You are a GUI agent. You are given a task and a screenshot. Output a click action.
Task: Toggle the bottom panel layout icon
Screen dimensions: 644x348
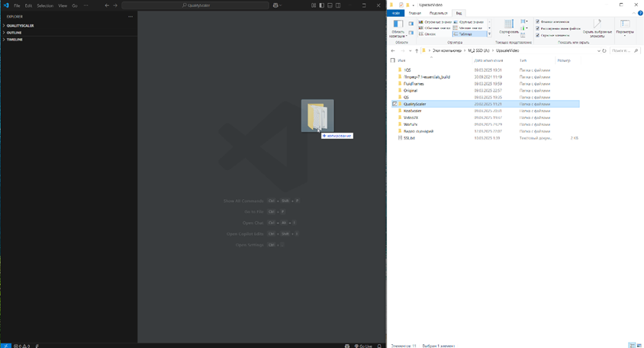click(330, 5)
